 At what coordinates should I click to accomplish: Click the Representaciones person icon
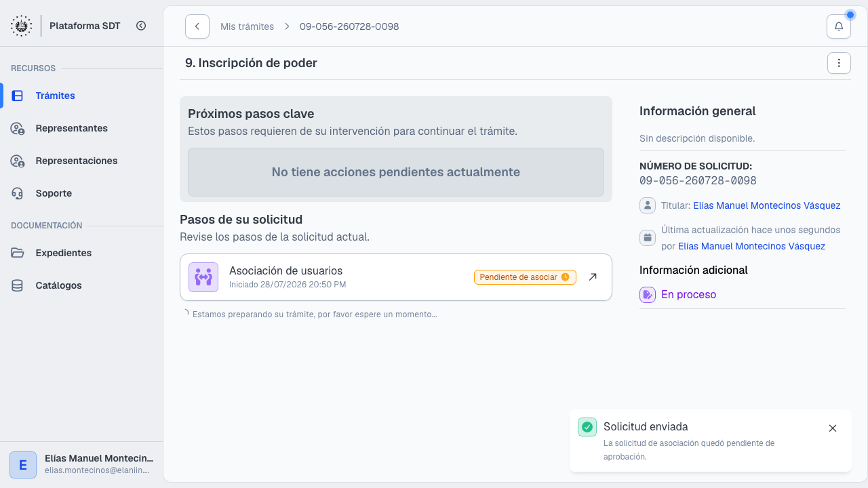(18, 161)
